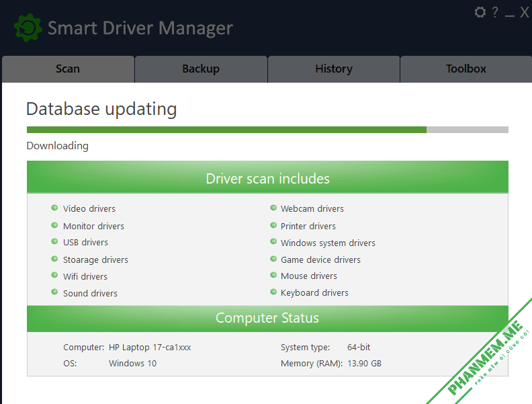Click the green bullet beside Keyboard drivers
The width and height of the screenshot is (532, 404).
point(273,292)
